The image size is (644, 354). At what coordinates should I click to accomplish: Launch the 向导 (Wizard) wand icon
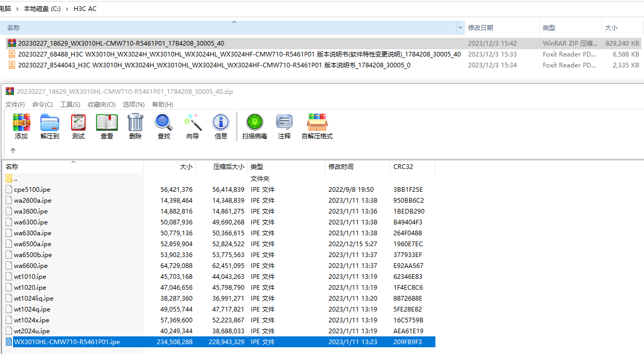coord(193,126)
